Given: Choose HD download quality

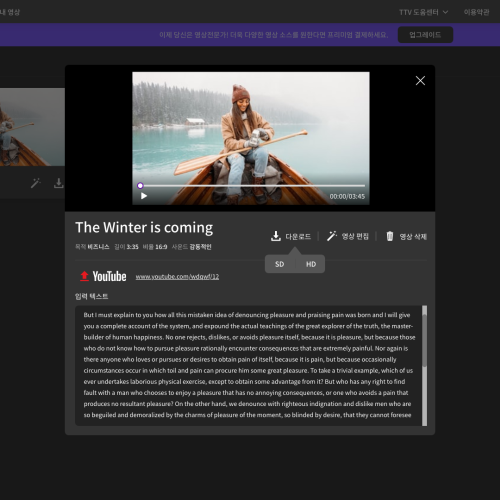Looking at the screenshot, I should click(311, 264).
